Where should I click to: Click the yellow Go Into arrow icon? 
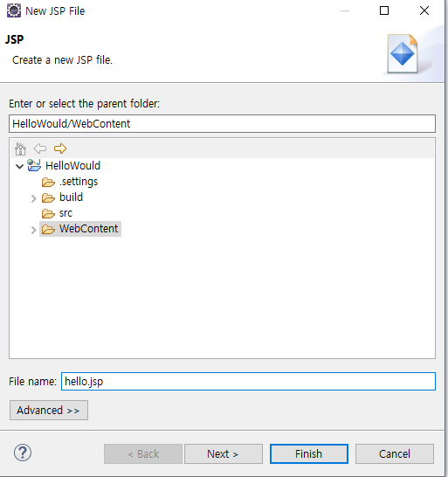60,149
